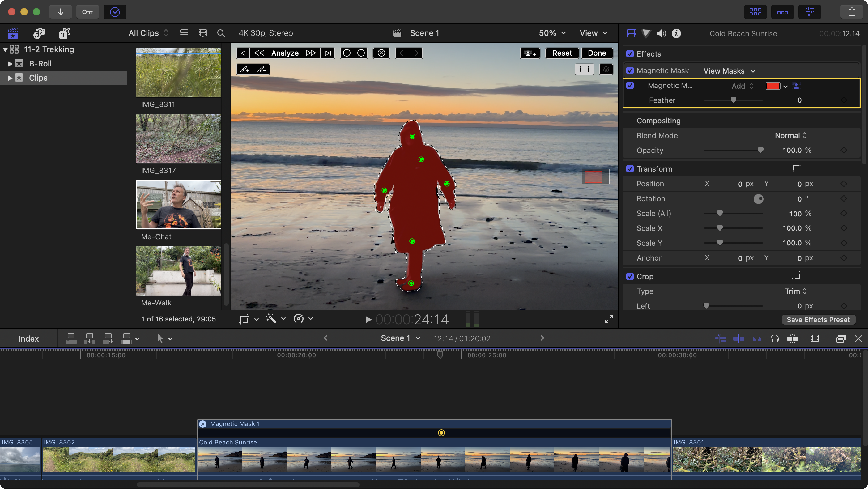Uncheck the Effects checkbox in inspector
The width and height of the screenshot is (868, 489).
point(630,53)
